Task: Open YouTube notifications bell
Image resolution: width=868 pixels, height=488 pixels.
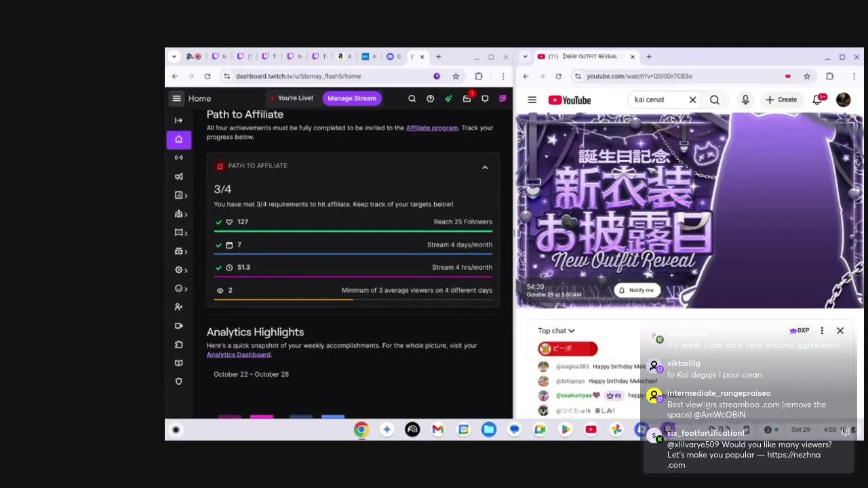Action: tap(818, 100)
